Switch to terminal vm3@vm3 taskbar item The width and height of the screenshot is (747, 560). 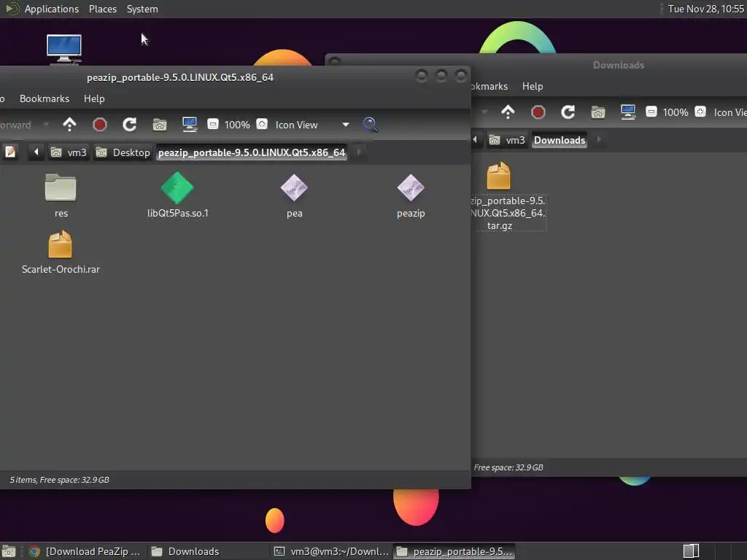click(332, 551)
